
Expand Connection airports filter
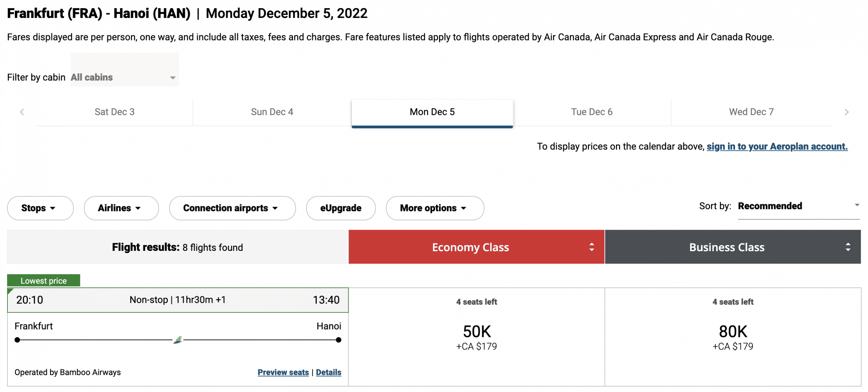232,208
